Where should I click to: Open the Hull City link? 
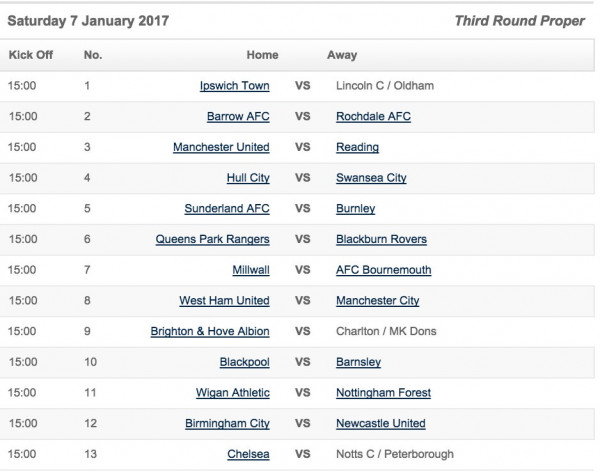(248, 178)
